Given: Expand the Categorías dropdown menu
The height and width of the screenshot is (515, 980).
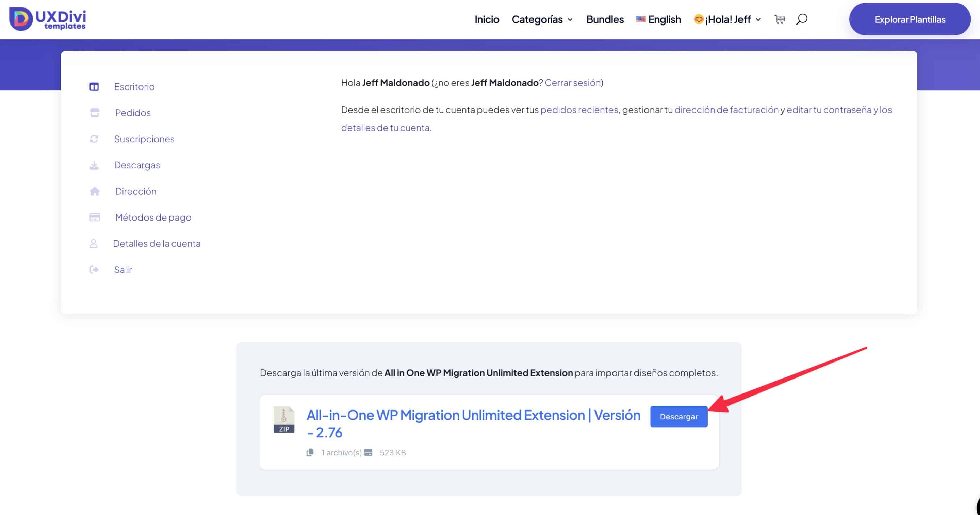Looking at the screenshot, I should [x=542, y=19].
